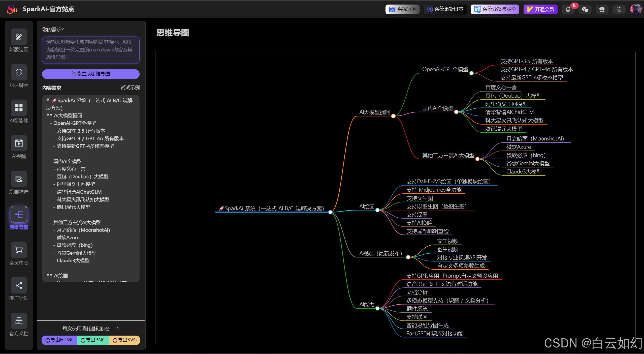This screenshot has height=354, width=644.
Task: Export mind map with 导出PNG
Action: [93, 340]
